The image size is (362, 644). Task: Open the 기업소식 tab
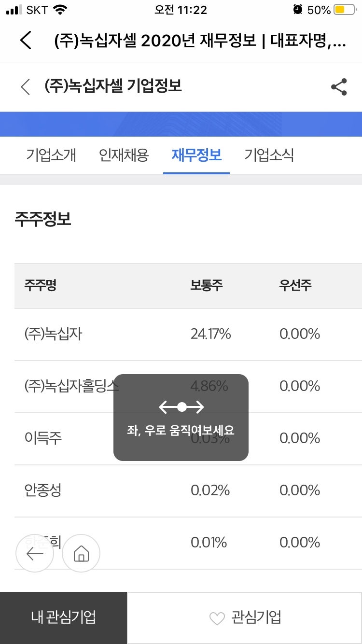coord(269,155)
